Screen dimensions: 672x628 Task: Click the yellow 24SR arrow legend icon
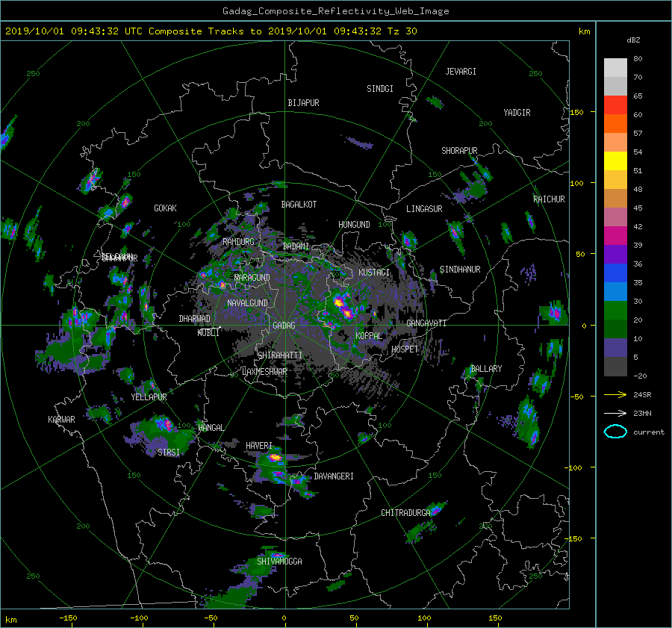pos(615,394)
